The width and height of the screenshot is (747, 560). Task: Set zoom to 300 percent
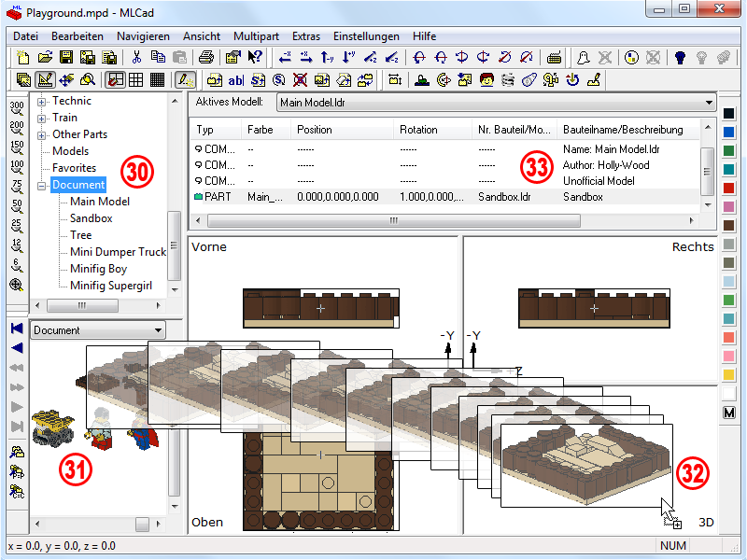17,108
